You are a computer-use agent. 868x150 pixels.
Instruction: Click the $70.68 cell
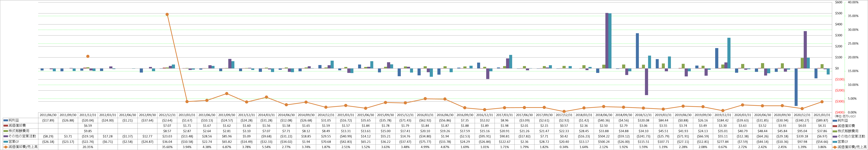326,142
